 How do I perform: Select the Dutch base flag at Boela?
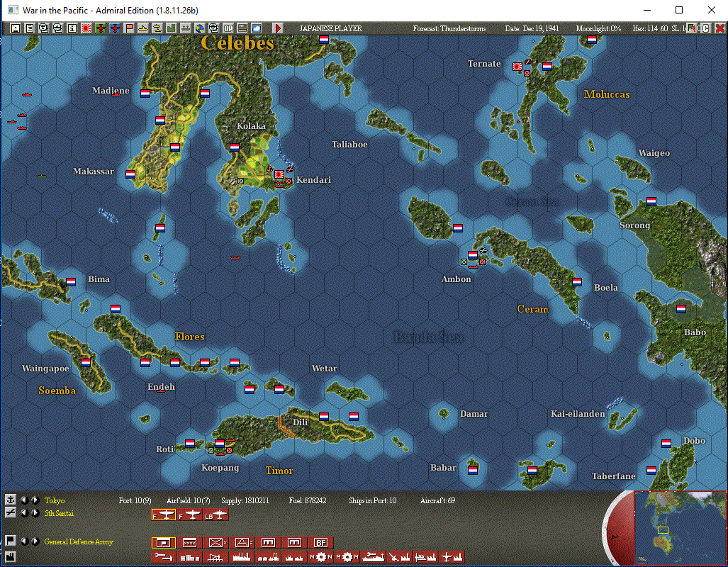tap(577, 281)
